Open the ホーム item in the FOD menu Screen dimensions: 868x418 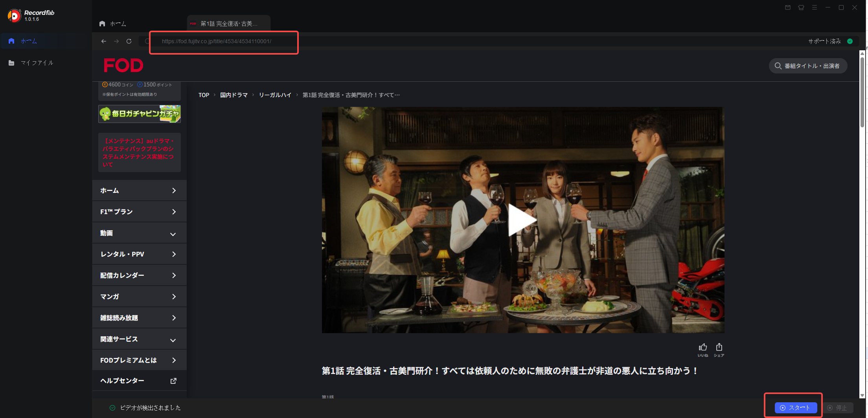139,191
